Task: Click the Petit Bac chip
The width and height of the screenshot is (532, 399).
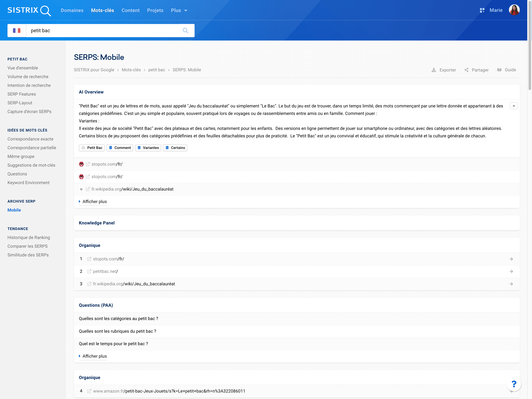Action: pyautogui.click(x=92, y=148)
